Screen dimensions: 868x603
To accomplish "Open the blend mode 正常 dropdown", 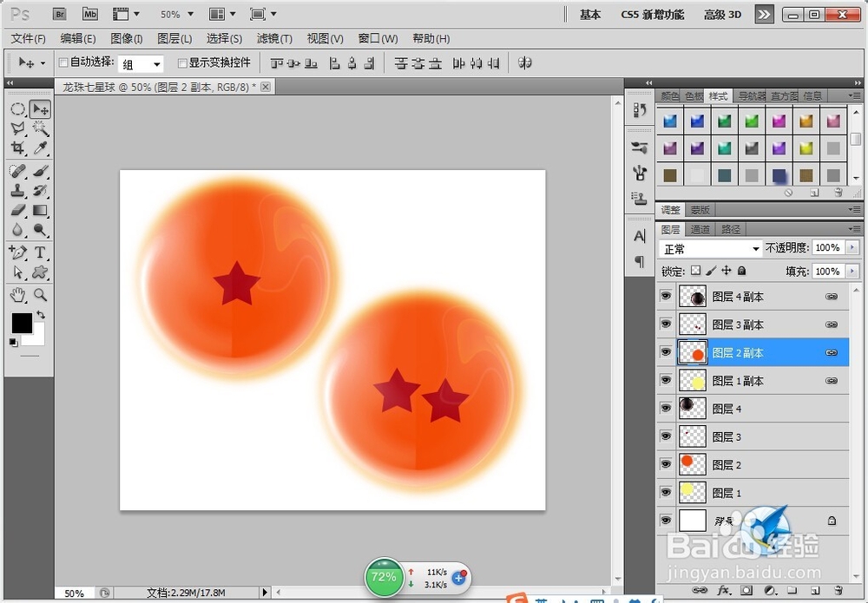I will click(711, 249).
